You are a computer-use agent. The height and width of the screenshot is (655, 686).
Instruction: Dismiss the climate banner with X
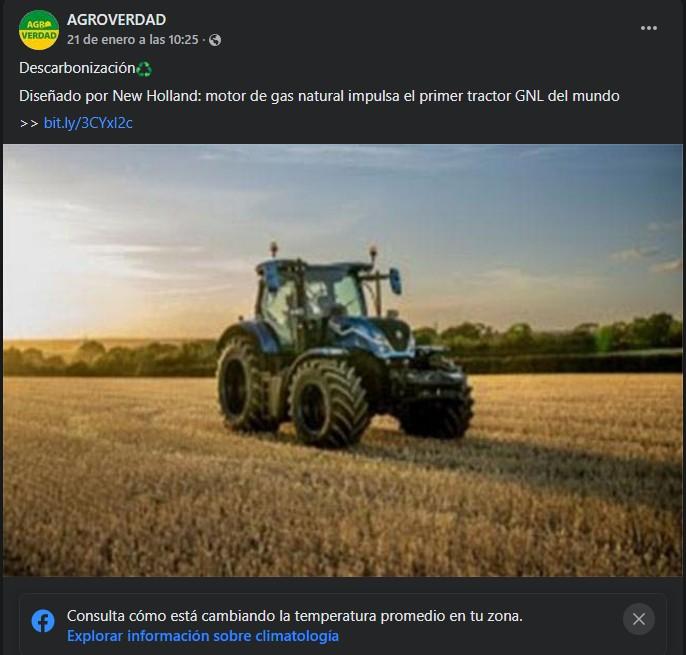point(639,619)
